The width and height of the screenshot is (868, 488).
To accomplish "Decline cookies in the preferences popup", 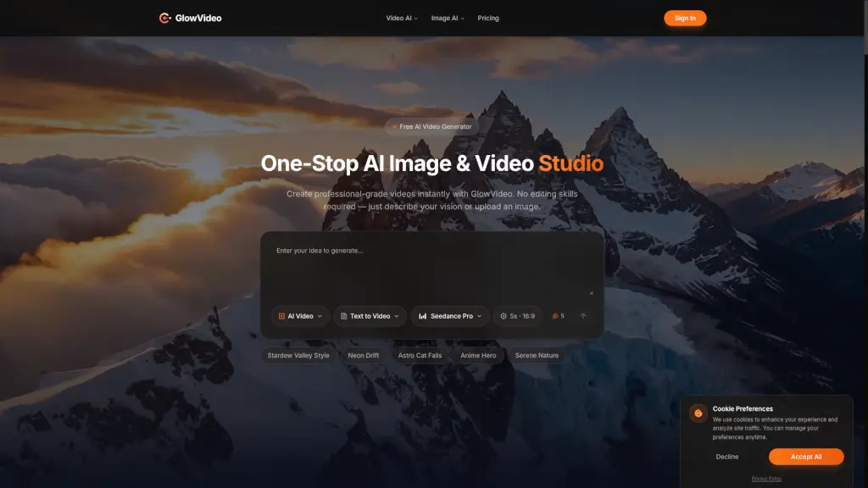I will pos(727,457).
